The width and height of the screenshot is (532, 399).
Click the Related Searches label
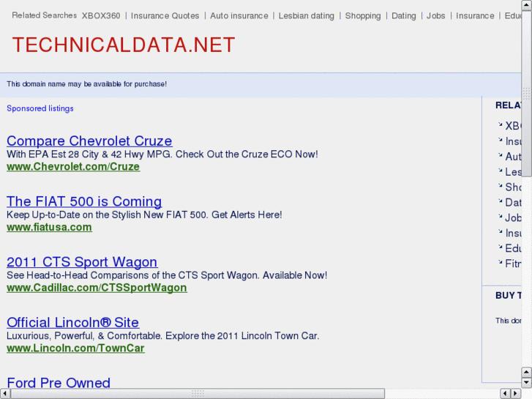[x=45, y=15]
